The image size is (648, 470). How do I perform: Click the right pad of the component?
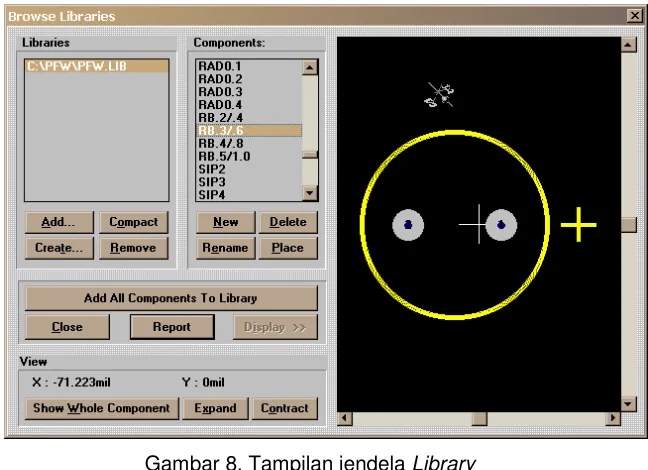501,225
